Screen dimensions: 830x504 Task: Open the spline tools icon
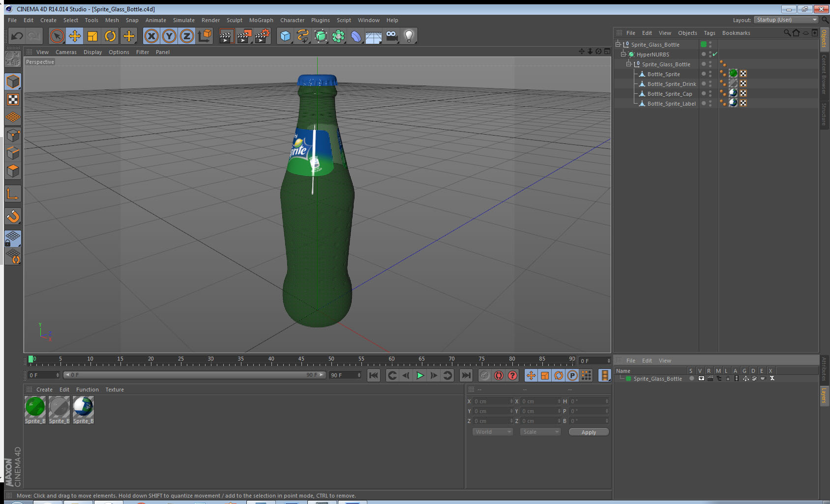pyautogui.click(x=303, y=36)
